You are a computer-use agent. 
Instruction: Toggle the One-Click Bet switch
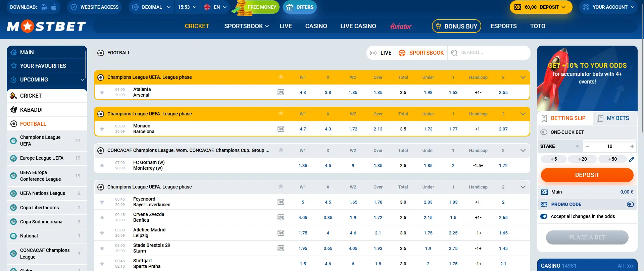[x=544, y=132]
